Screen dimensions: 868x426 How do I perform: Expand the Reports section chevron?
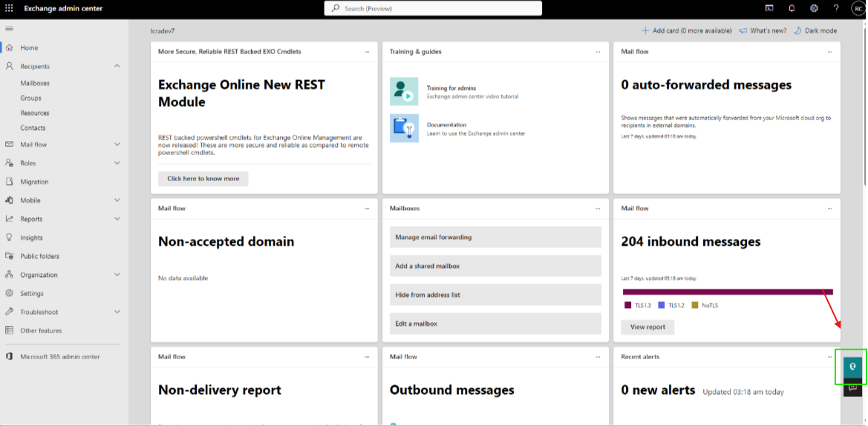click(117, 219)
